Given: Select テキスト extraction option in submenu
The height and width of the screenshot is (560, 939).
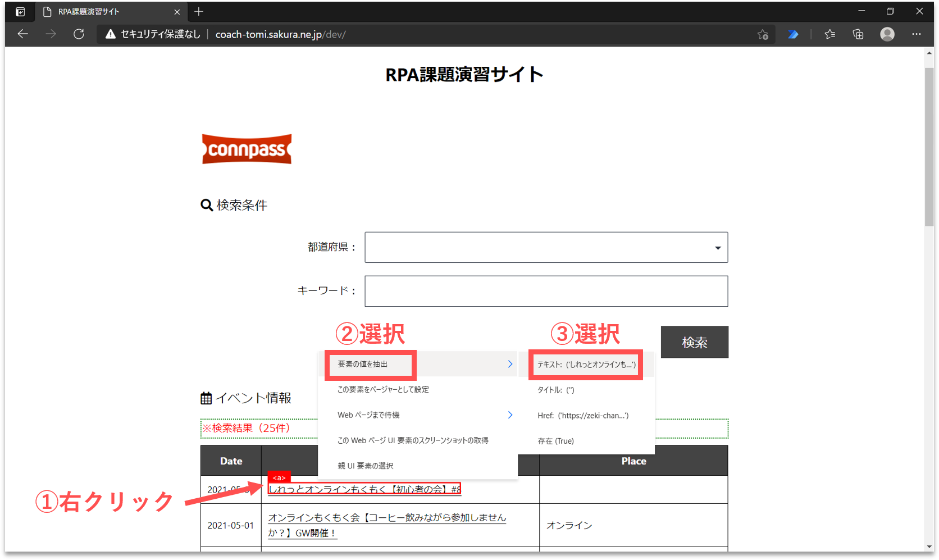Looking at the screenshot, I should tap(586, 365).
